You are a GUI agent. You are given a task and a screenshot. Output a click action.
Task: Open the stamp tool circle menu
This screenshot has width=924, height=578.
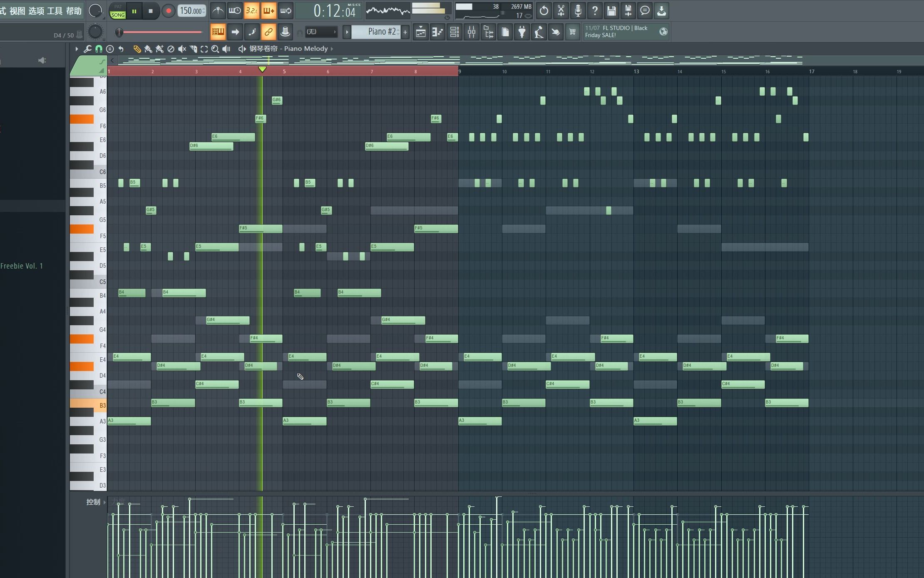(110, 49)
